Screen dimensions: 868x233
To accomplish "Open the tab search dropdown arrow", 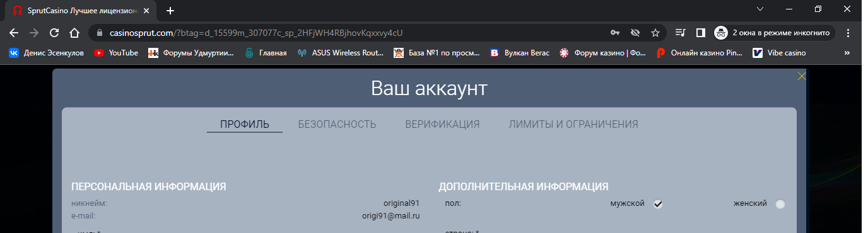I will coord(760,9).
